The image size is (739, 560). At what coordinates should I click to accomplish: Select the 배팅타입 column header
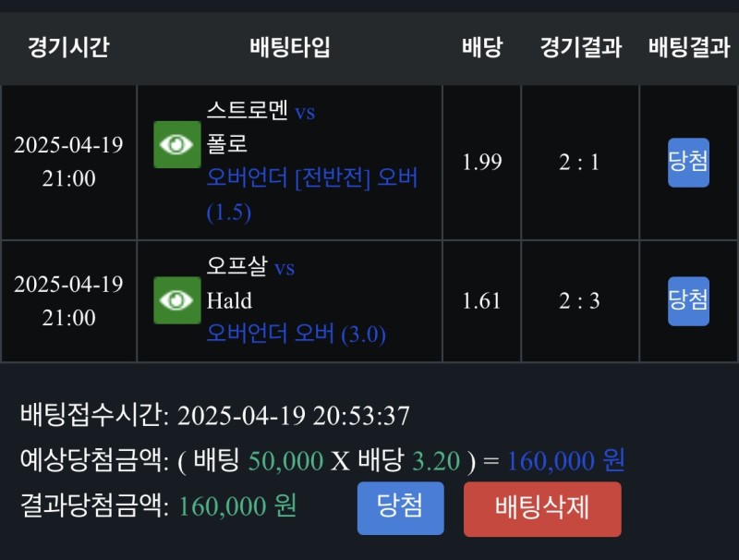289,48
